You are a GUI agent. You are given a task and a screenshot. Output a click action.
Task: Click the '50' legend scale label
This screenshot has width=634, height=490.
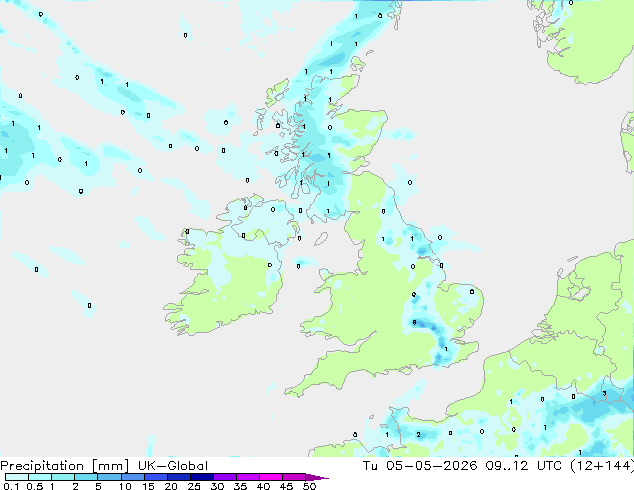[310, 486]
